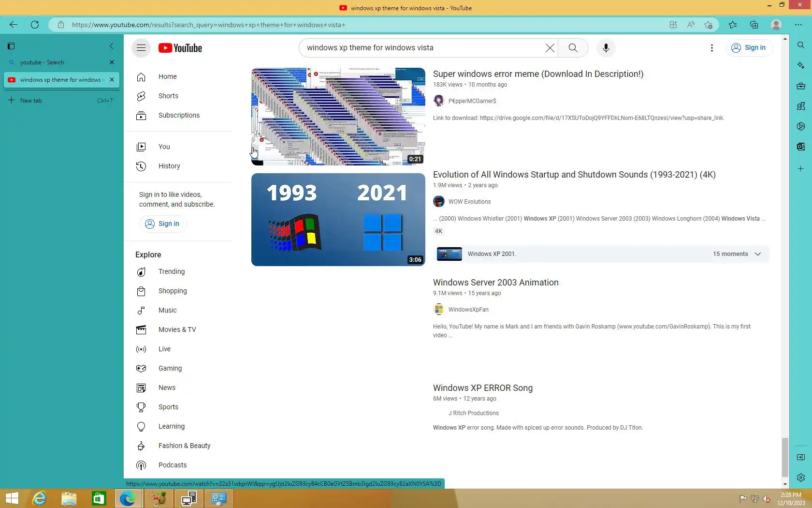
Task: Collapse the vertical tabs pane
Action: click(111, 46)
